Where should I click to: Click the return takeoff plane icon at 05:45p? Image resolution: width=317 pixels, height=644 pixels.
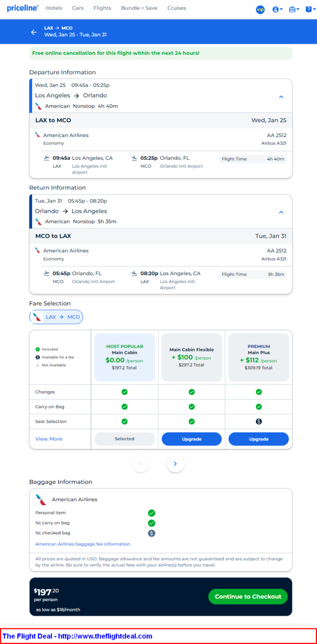46,273
